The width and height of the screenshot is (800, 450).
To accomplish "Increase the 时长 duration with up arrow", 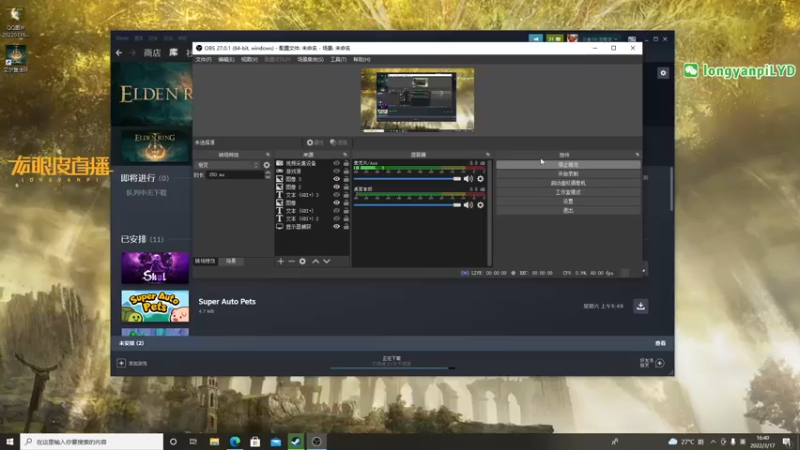I will click(x=268, y=172).
